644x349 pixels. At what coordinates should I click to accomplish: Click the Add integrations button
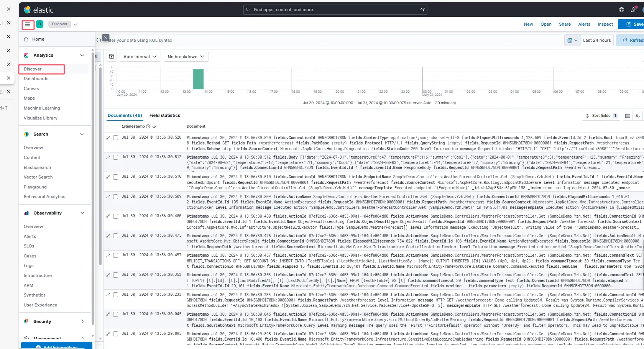click(x=57, y=346)
